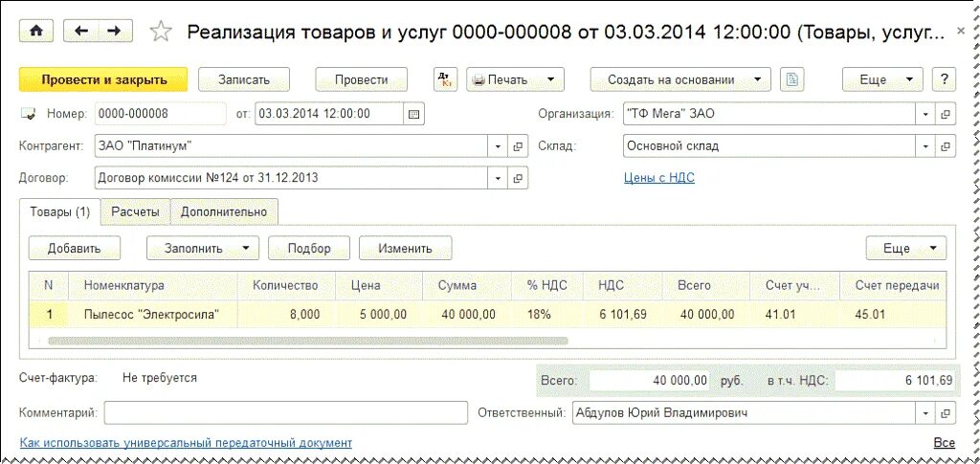Open the help question mark button

click(x=944, y=79)
